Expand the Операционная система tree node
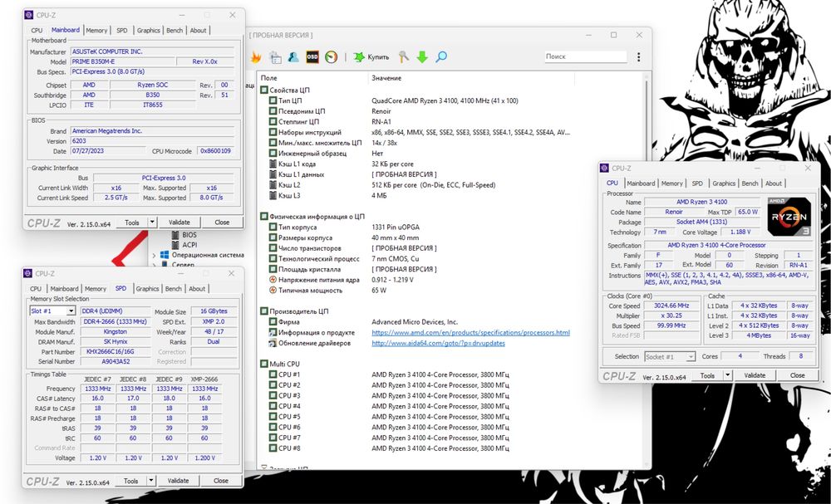This screenshot has width=831, height=504. pyautogui.click(x=155, y=256)
